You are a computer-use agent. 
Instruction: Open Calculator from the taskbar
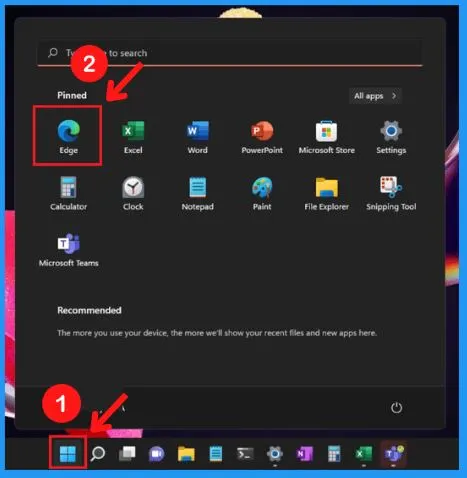pos(334,454)
